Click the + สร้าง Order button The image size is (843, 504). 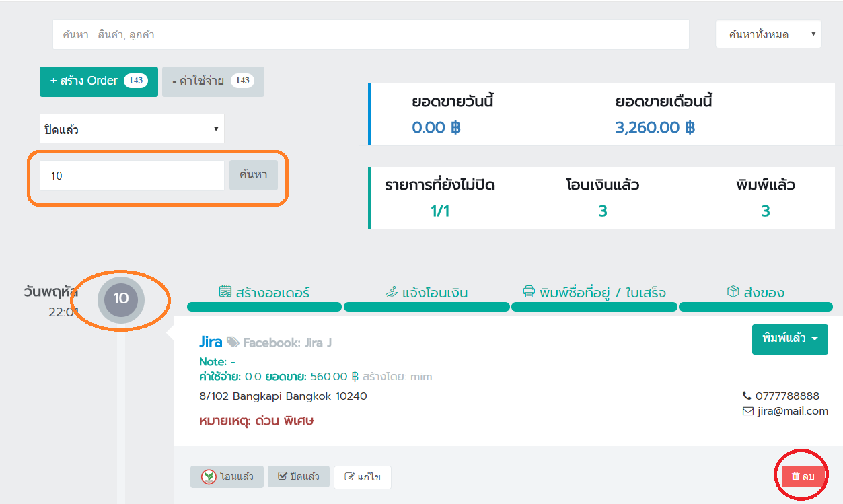pyautogui.click(x=99, y=81)
